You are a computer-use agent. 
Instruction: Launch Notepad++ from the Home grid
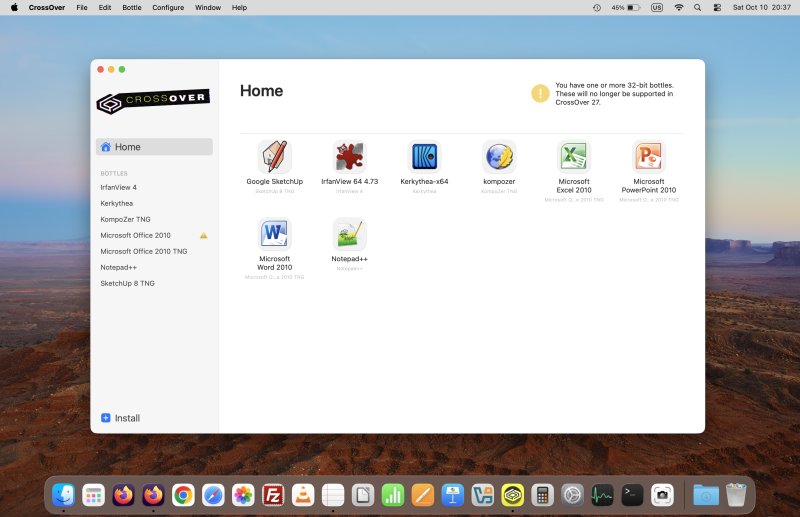(349, 234)
